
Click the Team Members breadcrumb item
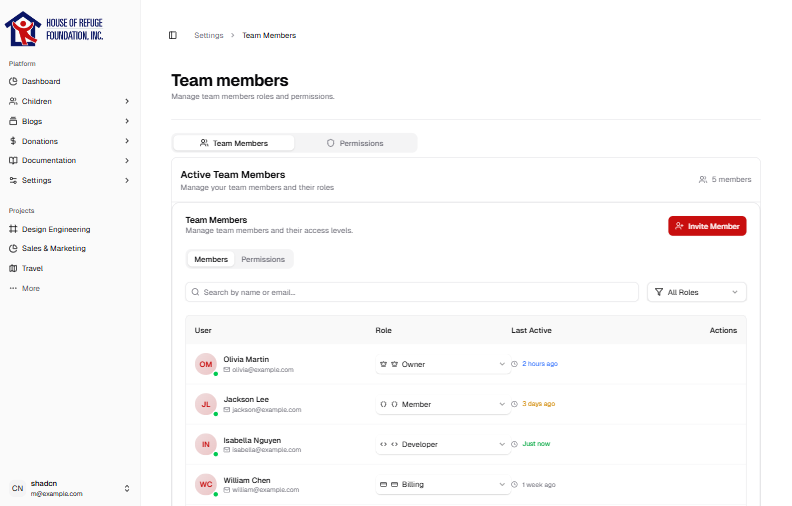point(269,35)
